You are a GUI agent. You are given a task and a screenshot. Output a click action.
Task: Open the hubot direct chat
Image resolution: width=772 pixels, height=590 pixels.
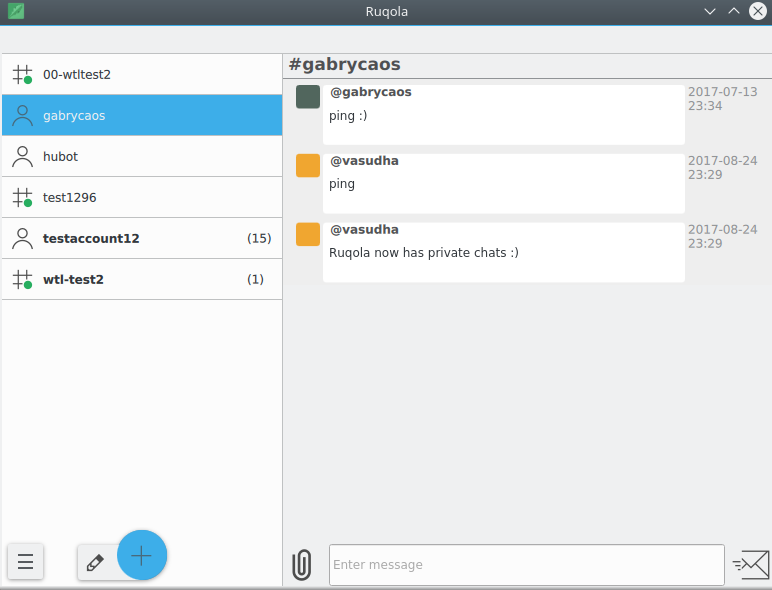142,156
